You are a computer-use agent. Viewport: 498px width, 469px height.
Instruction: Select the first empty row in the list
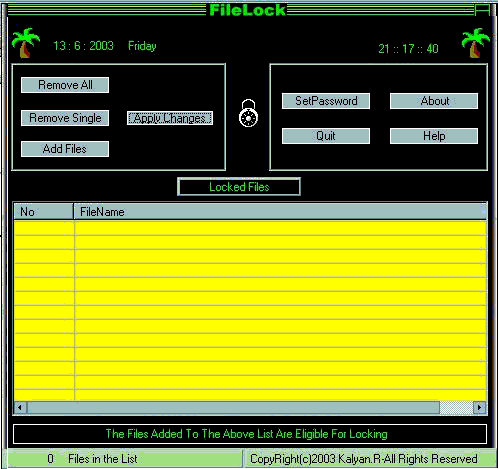click(x=250, y=228)
